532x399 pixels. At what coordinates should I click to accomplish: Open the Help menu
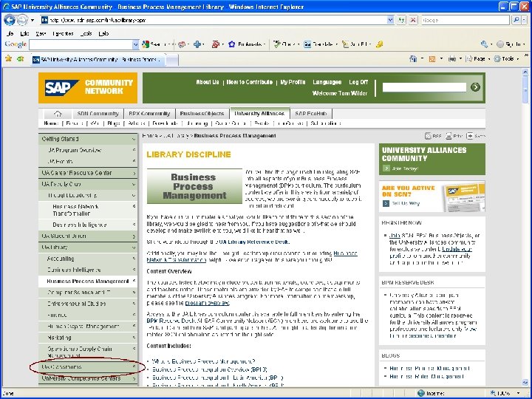[x=104, y=33]
